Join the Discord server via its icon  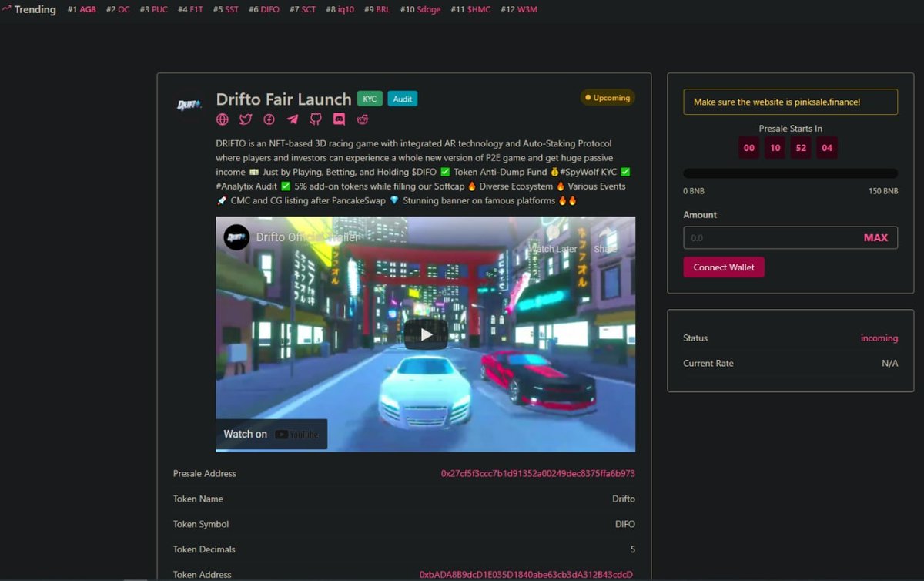click(339, 119)
